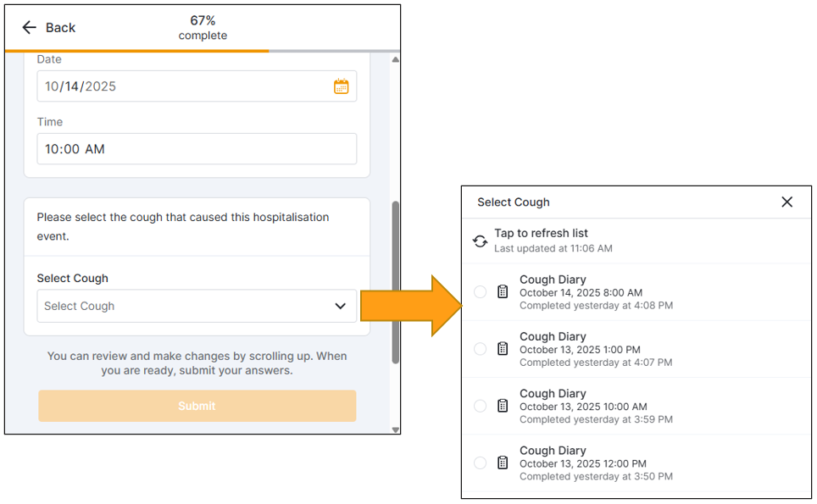Click the back arrow icon
The image size is (817, 504).
click(29, 28)
